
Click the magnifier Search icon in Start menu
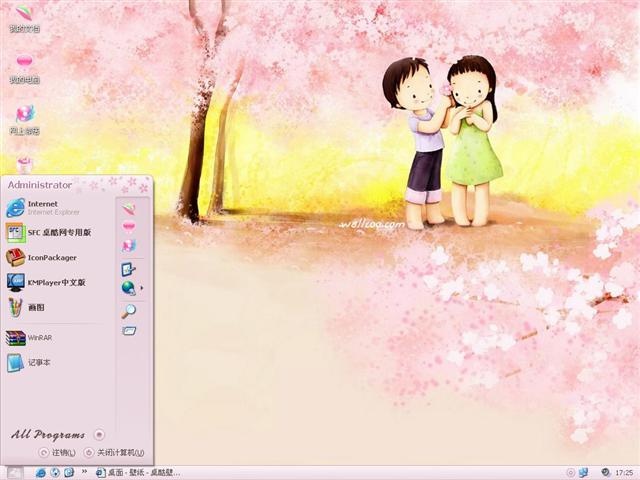tap(129, 311)
